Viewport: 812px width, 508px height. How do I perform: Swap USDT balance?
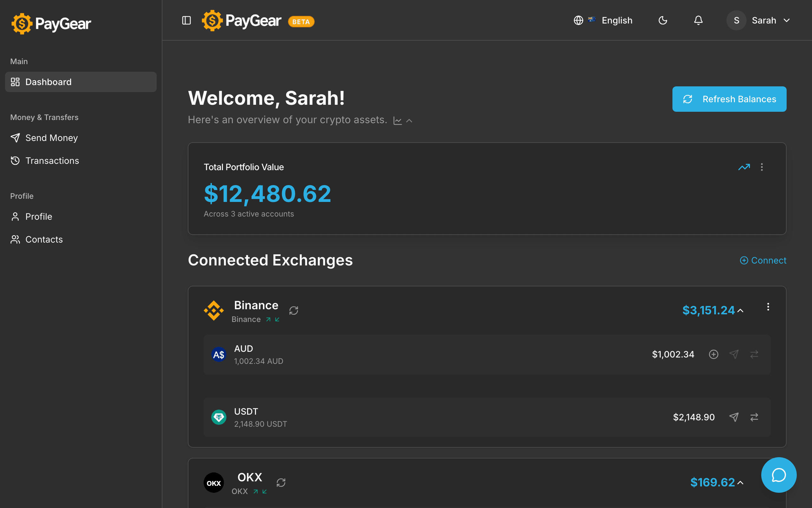(x=754, y=417)
